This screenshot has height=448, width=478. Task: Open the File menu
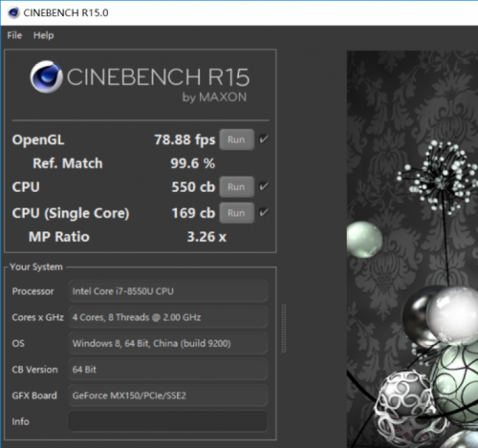[x=14, y=35]
